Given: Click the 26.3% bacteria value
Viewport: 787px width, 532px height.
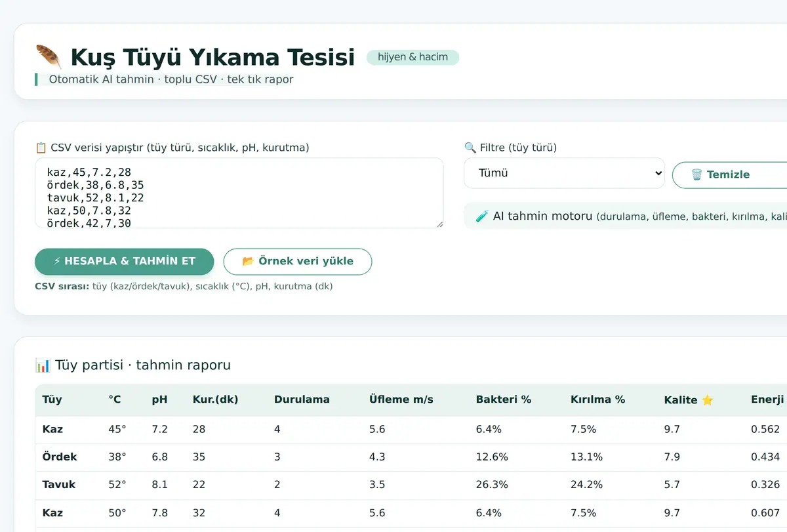Looking at the screenshot, I should click(x=492, y=485).
